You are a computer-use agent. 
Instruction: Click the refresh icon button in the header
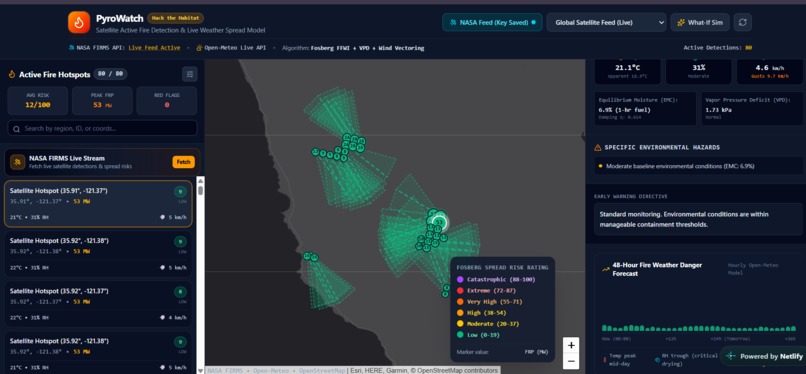(742, 23)
